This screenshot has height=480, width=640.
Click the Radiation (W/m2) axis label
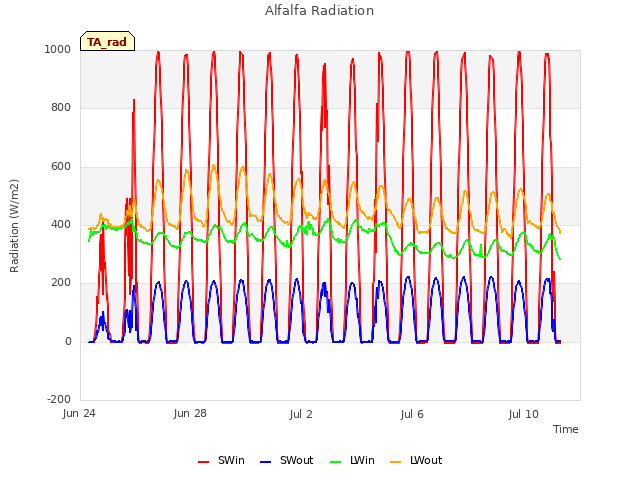tap(14, 226)
